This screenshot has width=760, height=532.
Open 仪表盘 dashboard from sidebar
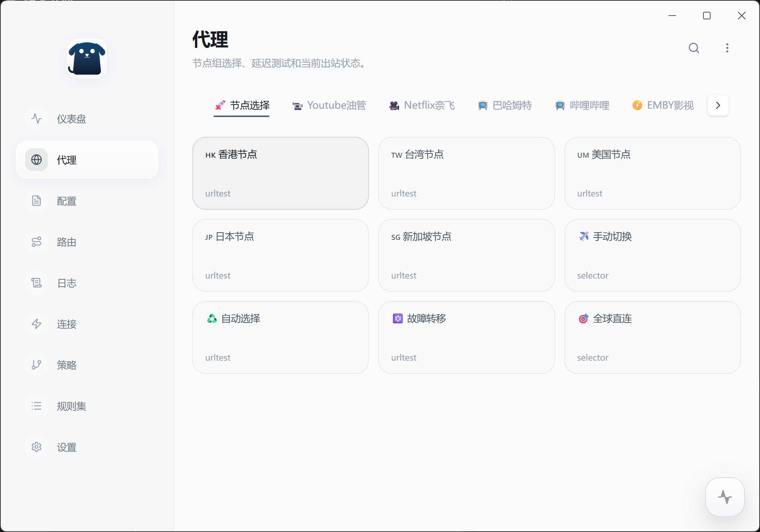pyautogui.click(x=71, y=119)
